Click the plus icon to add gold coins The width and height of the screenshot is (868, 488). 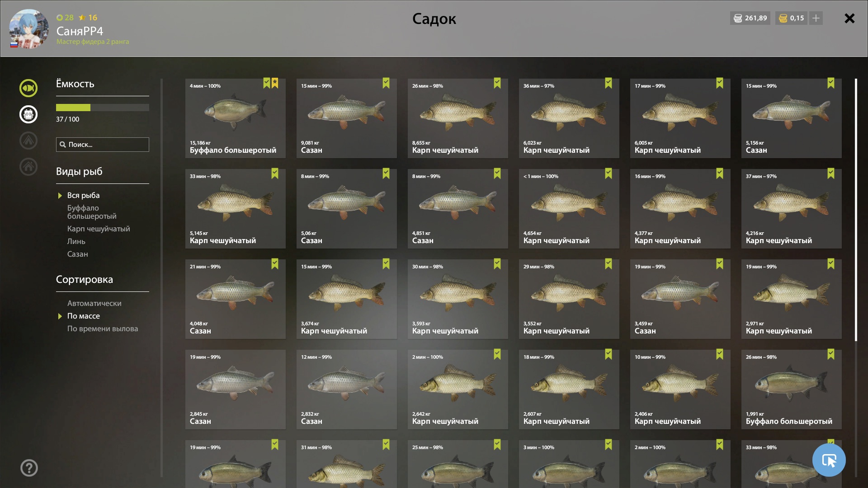pyautogui.click(x=816, y=18)
